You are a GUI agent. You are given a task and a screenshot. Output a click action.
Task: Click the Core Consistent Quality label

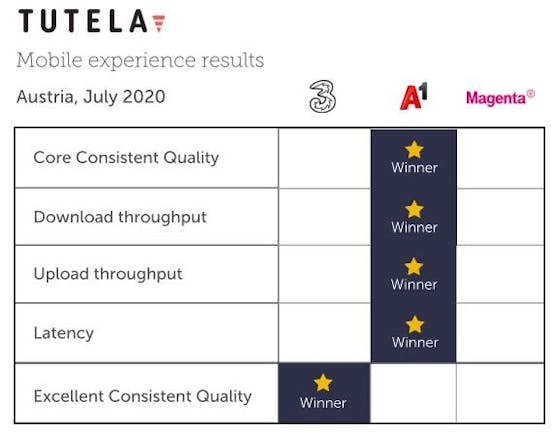[x=126, y=158]
